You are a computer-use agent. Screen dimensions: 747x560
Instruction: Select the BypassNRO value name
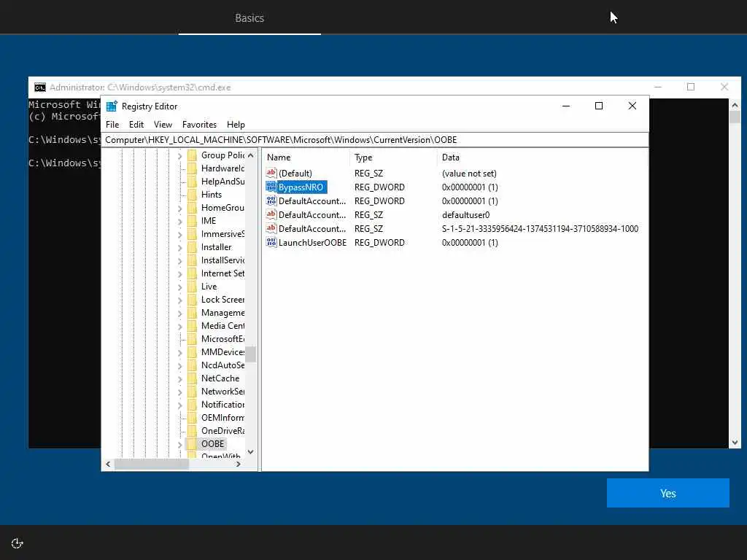[x=301, y=187]
